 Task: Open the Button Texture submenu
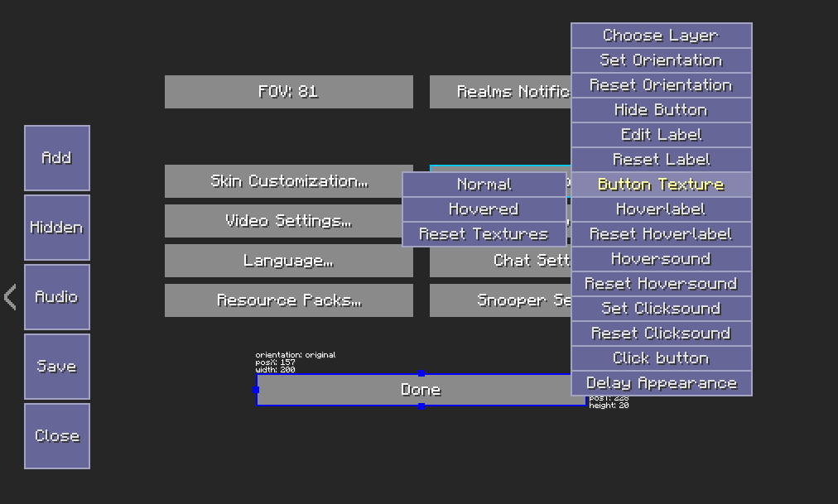click(x=662, y=185)
